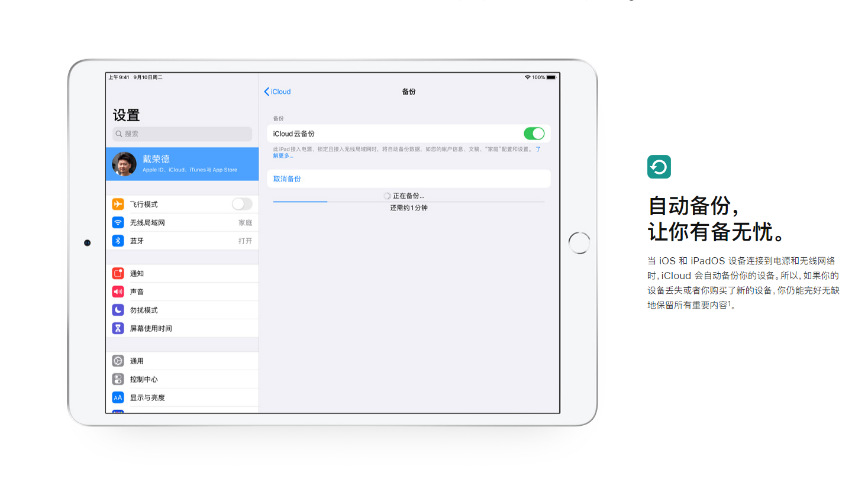Open the 戴荣德 Apple ID row

[x=182, y=164]
